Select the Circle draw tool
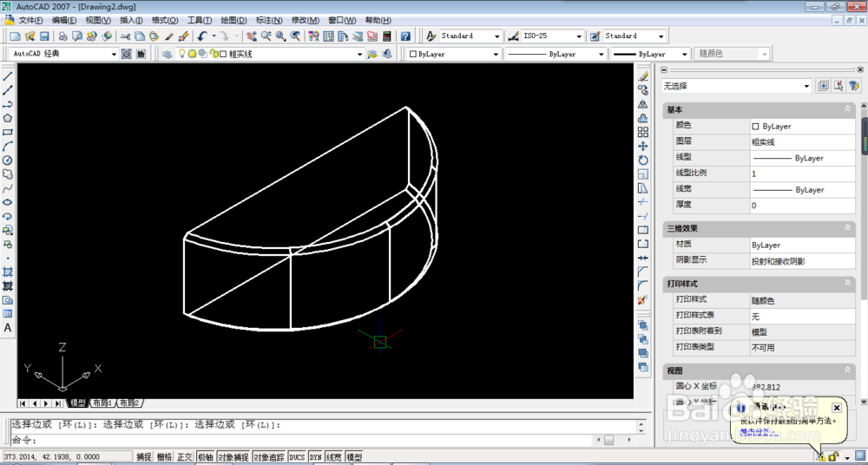Image resolution: width=868 pixels, height=465 pixels. (8, 160)
